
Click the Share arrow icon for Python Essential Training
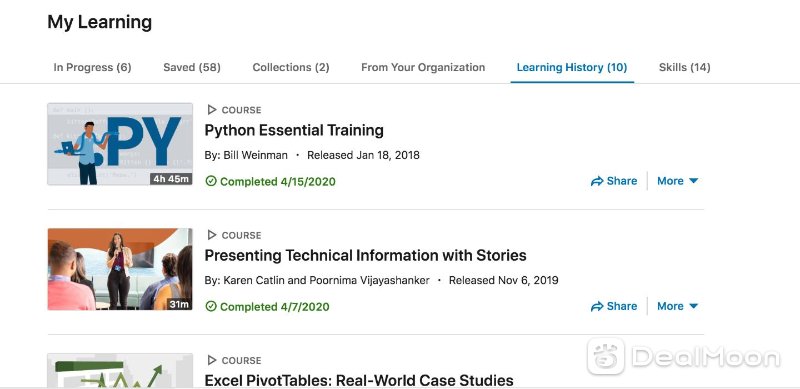coord(597,181)
